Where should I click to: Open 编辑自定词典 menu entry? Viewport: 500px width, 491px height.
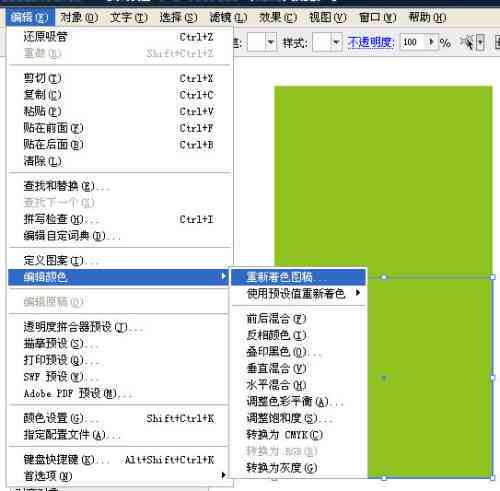119,236
